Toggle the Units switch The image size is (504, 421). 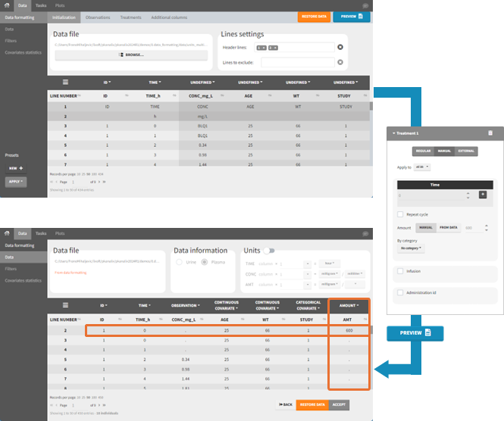coord(269,250)
